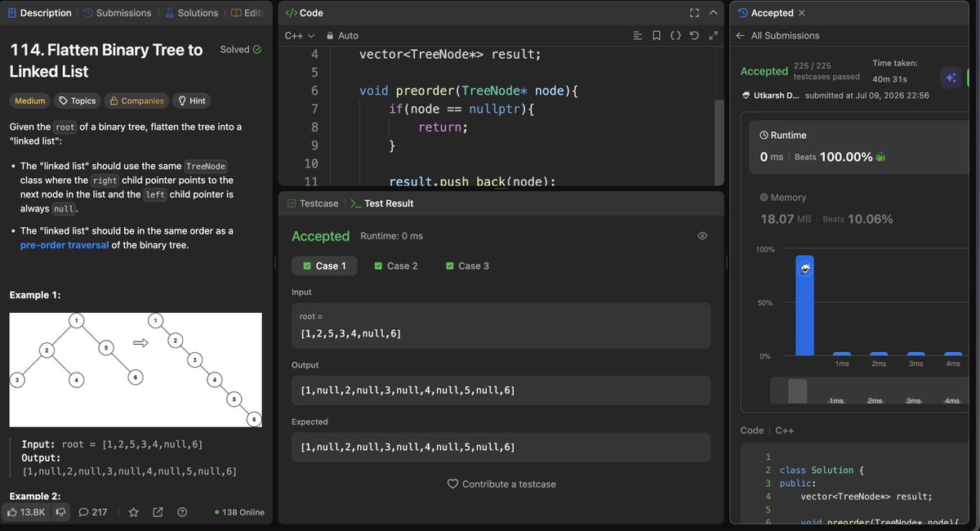Click the green Accepted heading in Test Result
980x531 pixels.
point(320,236)
